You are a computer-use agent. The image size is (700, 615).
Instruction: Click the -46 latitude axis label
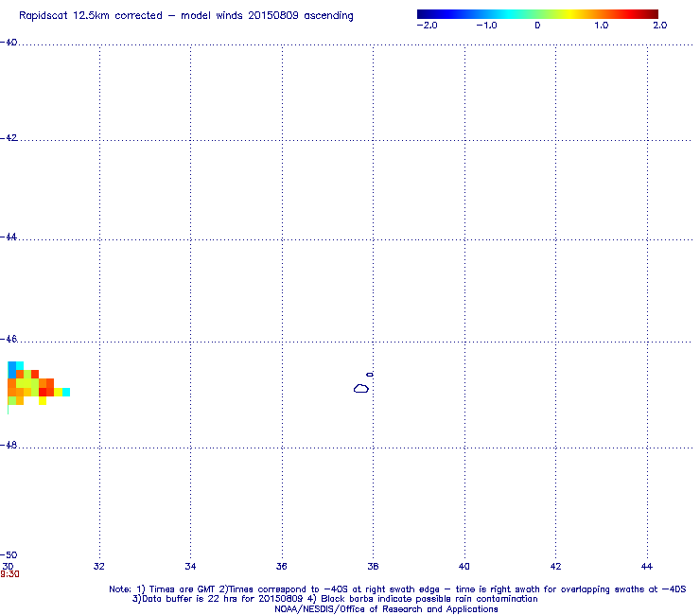pos(9,339)
